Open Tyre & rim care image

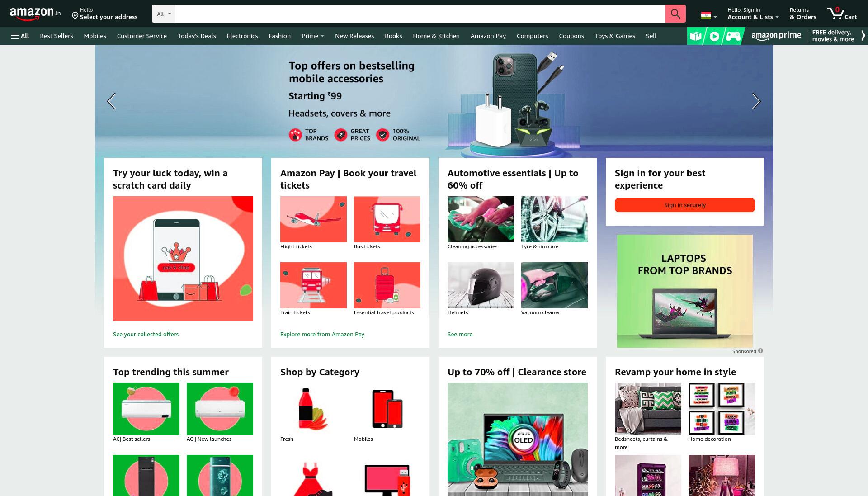554,219
